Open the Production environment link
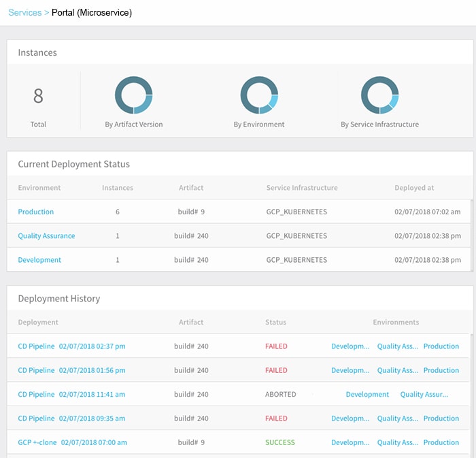 (36, 212)
